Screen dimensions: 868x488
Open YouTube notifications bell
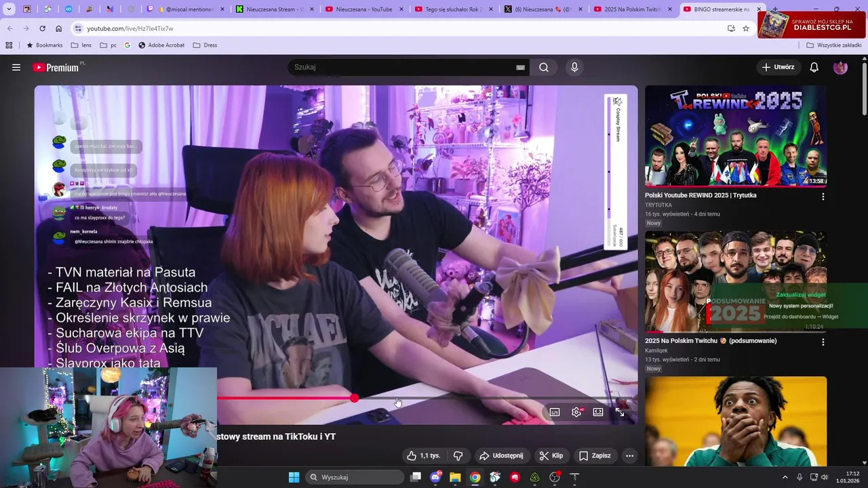[814, 67]
